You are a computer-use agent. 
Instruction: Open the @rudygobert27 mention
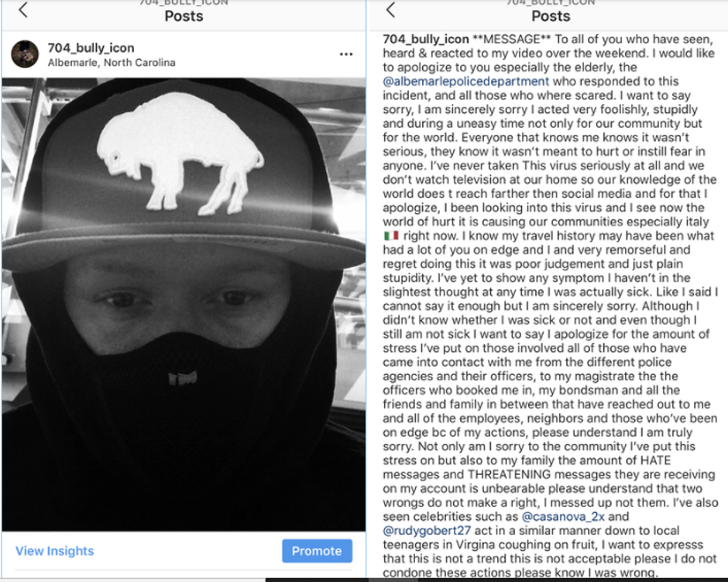pos(427,530)
